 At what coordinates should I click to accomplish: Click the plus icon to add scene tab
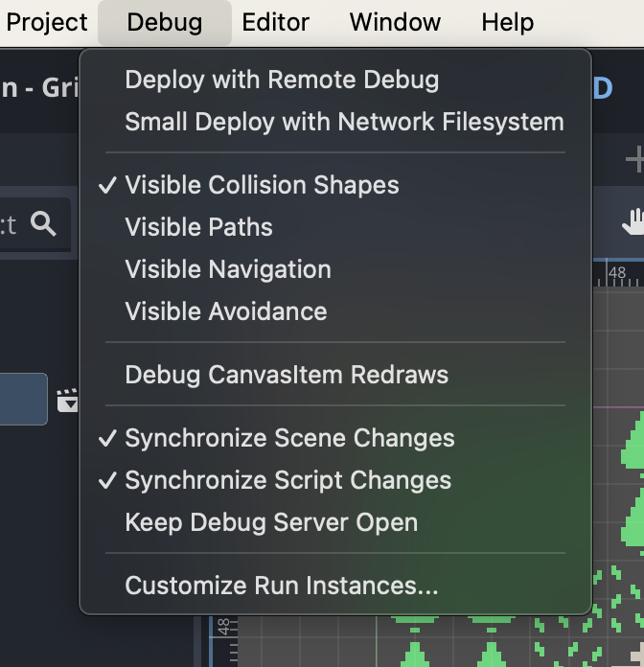point(633,161)
